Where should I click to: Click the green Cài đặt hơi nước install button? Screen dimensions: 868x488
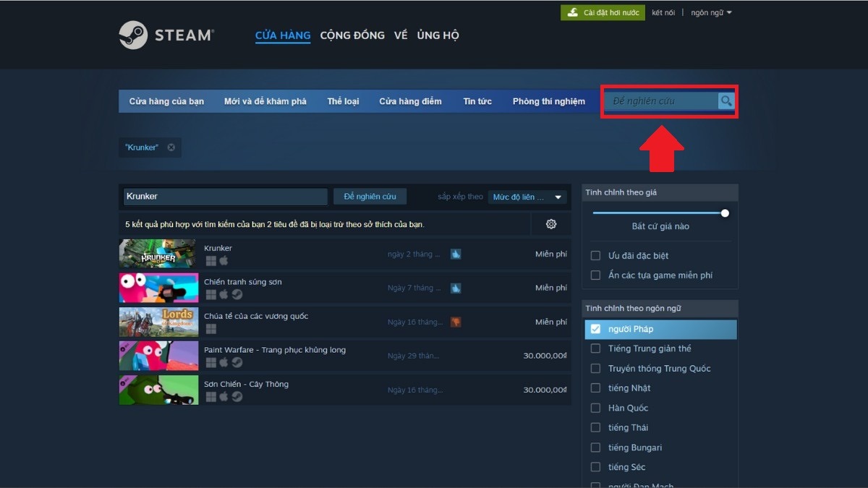[x=603, y=13]
